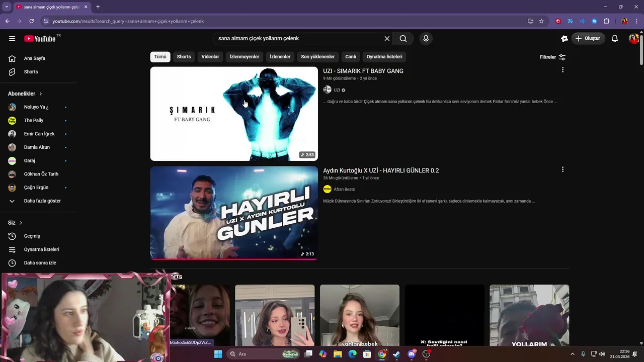Open the Chrome Extensions puzzle icon

pos(606,21)
